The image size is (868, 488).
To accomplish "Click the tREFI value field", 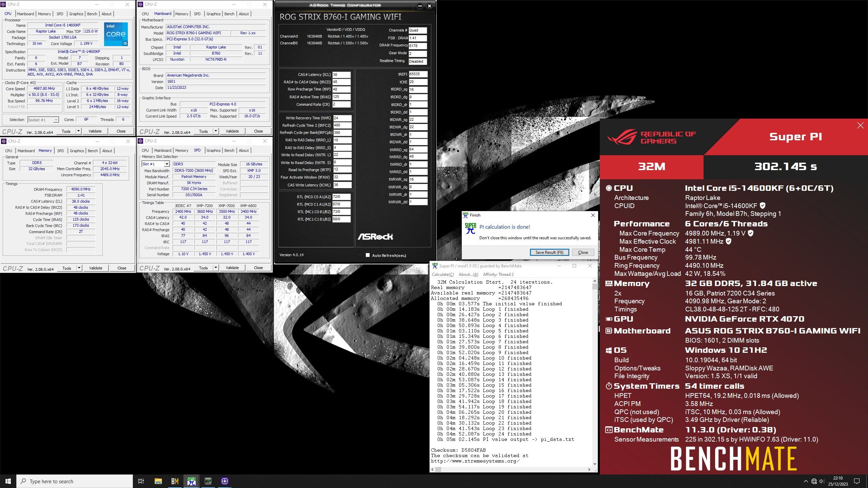I will coord(418,74).
